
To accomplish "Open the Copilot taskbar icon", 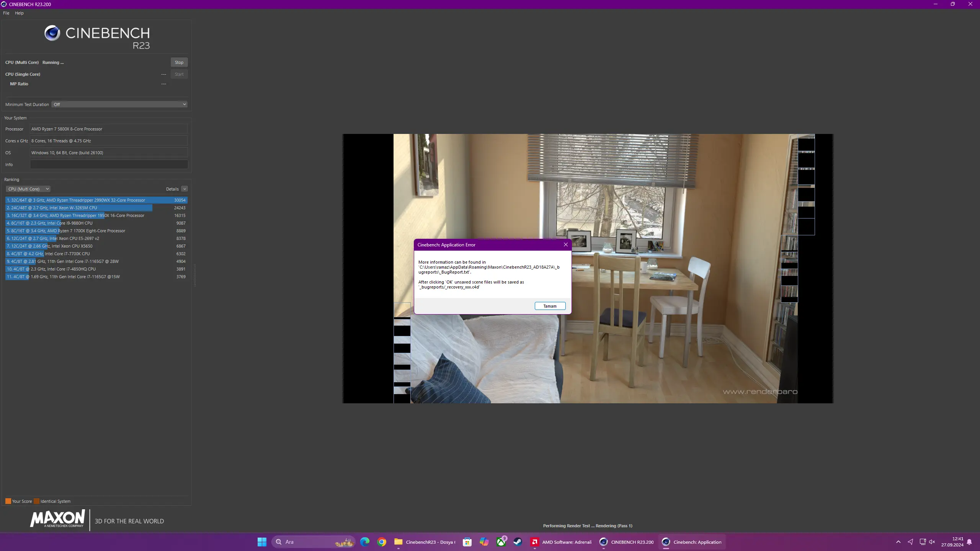I will point(484,542).
